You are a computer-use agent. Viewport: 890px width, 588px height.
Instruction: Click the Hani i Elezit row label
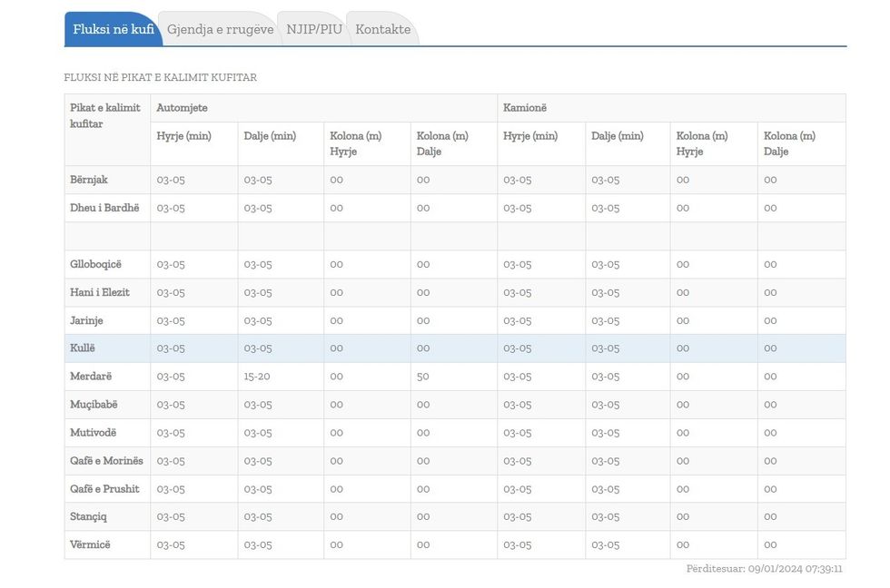(98, 292)
